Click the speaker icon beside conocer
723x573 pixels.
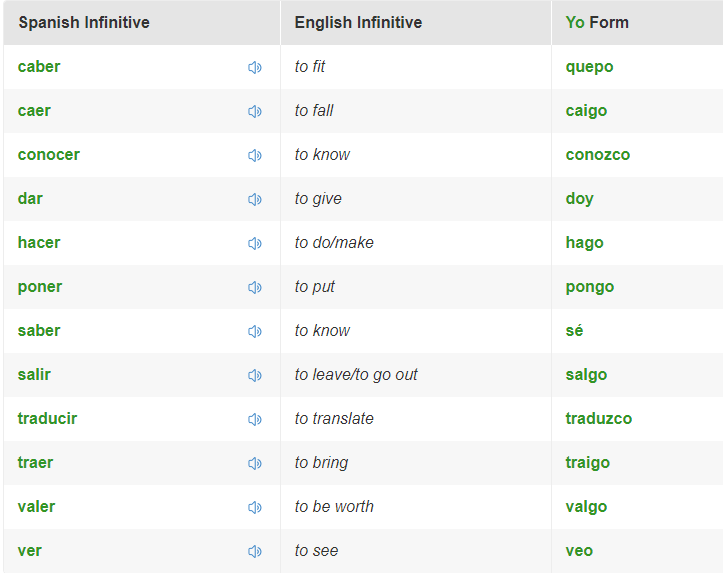click(x=255, y=155)
